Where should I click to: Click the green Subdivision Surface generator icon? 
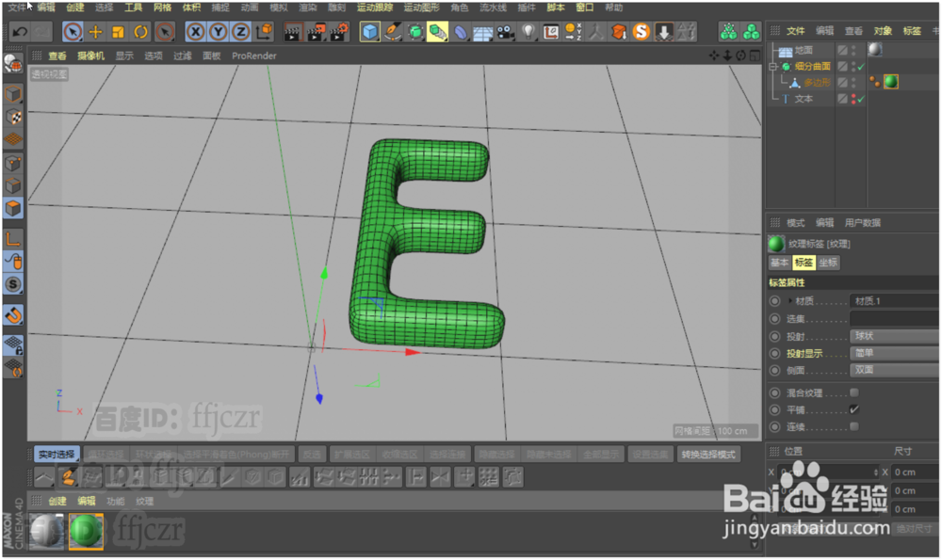[x=415, y=32]
